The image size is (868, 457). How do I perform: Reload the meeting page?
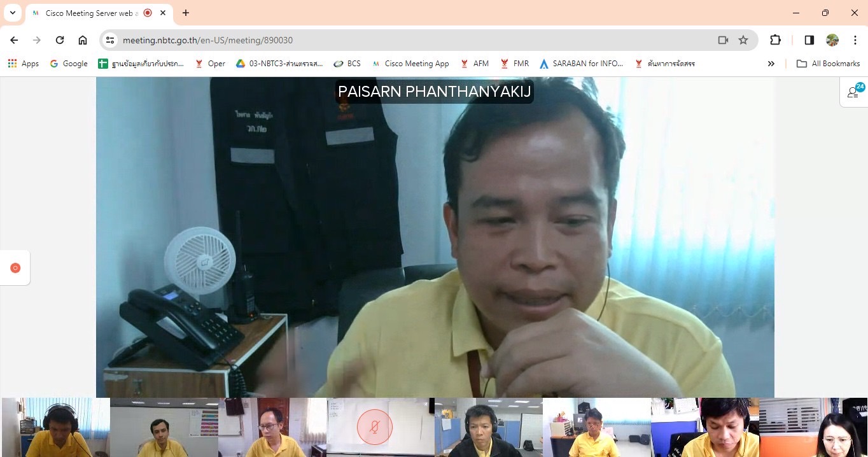60,40
